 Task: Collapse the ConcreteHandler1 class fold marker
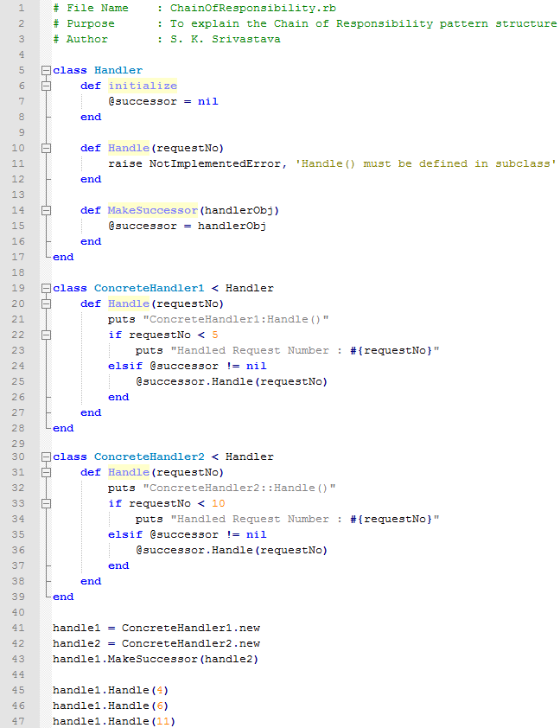pos(46,288)
